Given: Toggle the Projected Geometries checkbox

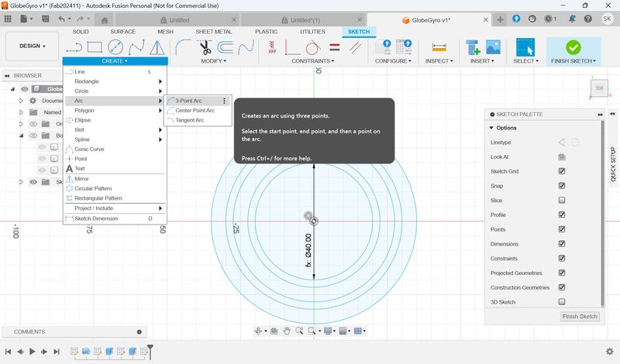Looking at the screenshot, I should (x=561, y=273).
